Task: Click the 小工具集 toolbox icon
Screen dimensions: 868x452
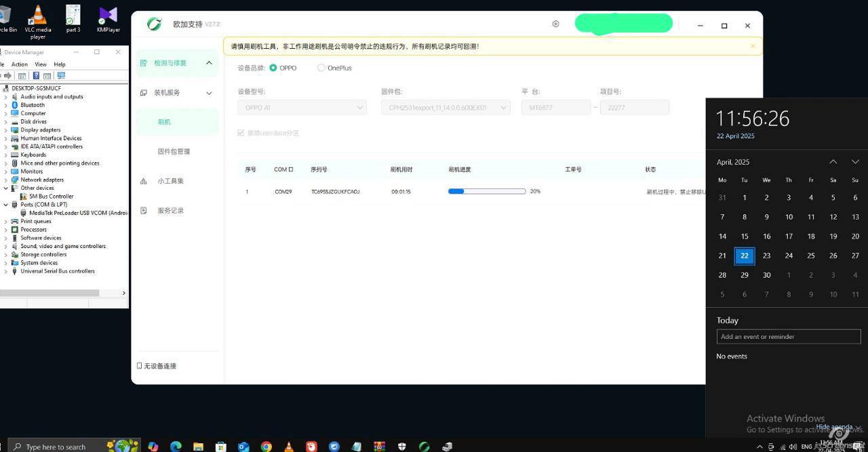Action: pos(143,181)
